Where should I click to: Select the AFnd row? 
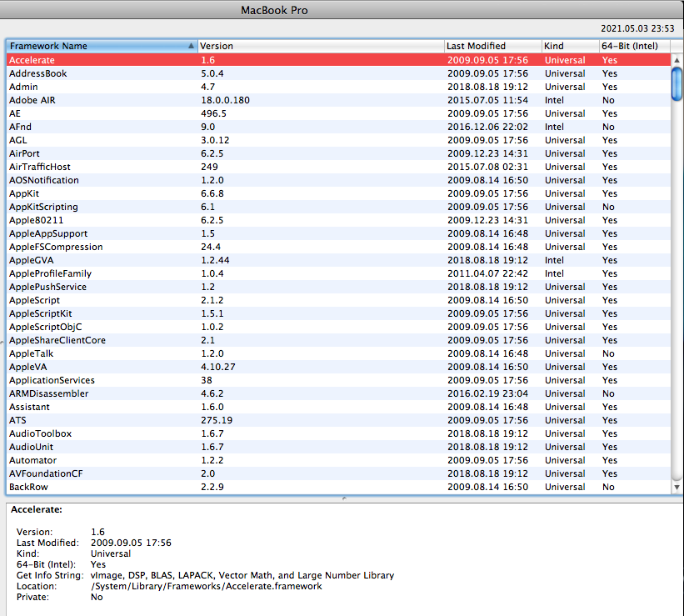(x=338, y=127)
